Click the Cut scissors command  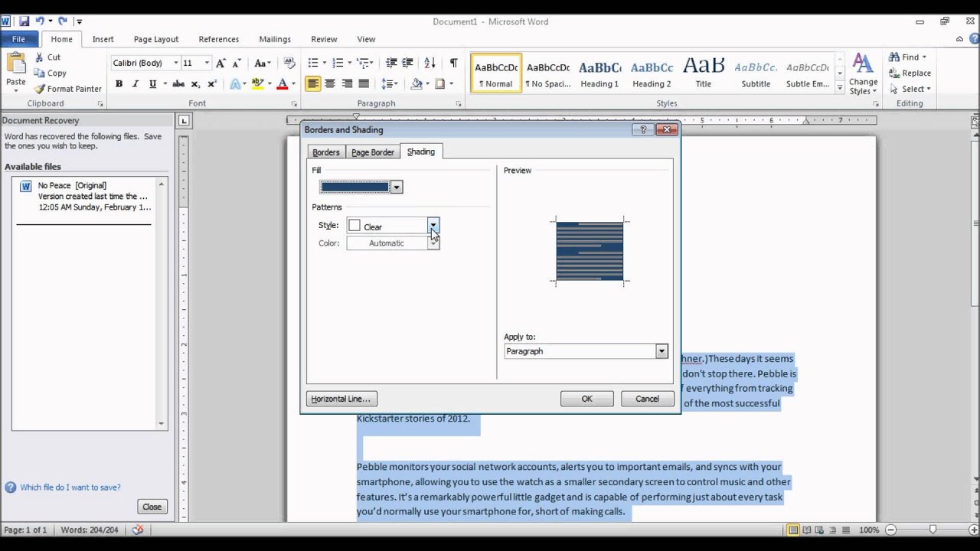coord(47,57)
